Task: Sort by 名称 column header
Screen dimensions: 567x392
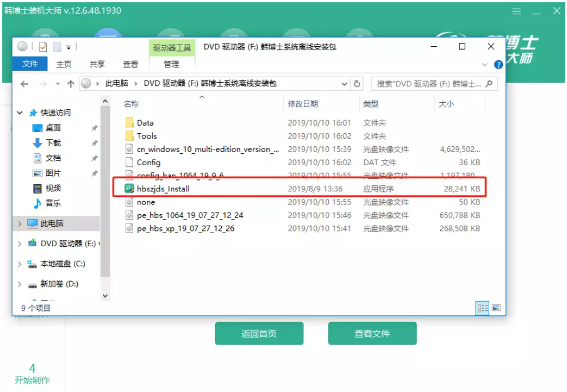Action: click(x=131, y=104)
